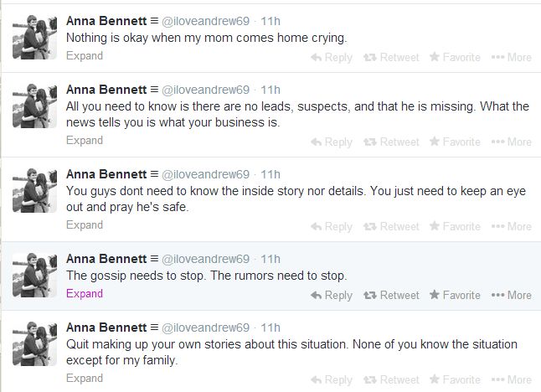Screen dimensions: 541x392
Task: Click profile photo beside "no leads, suspects" tweet
Action: point(33,107)
